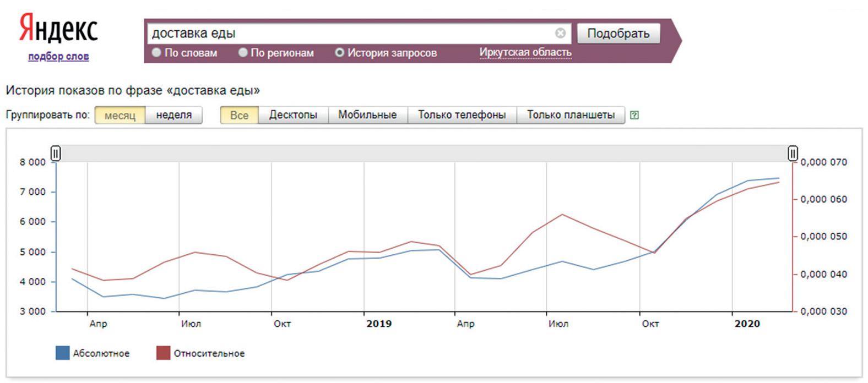Click the blue "Абсолютное" legend swatch

pyautogui.click(x=62, y=353)
